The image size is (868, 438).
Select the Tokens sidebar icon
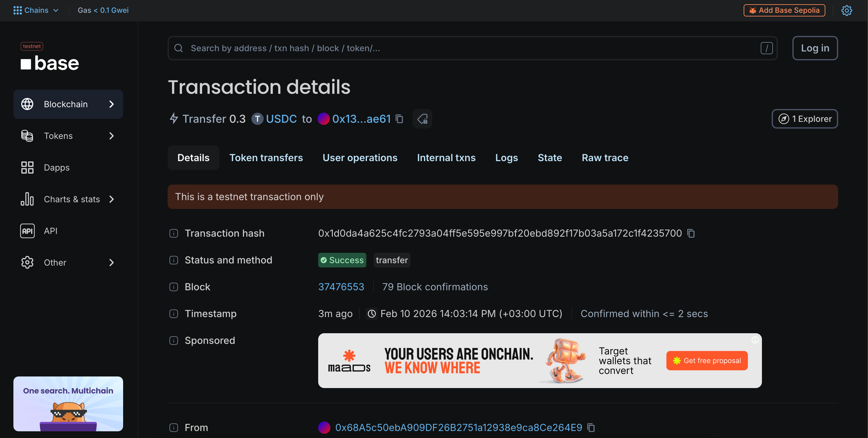point(27,136)
